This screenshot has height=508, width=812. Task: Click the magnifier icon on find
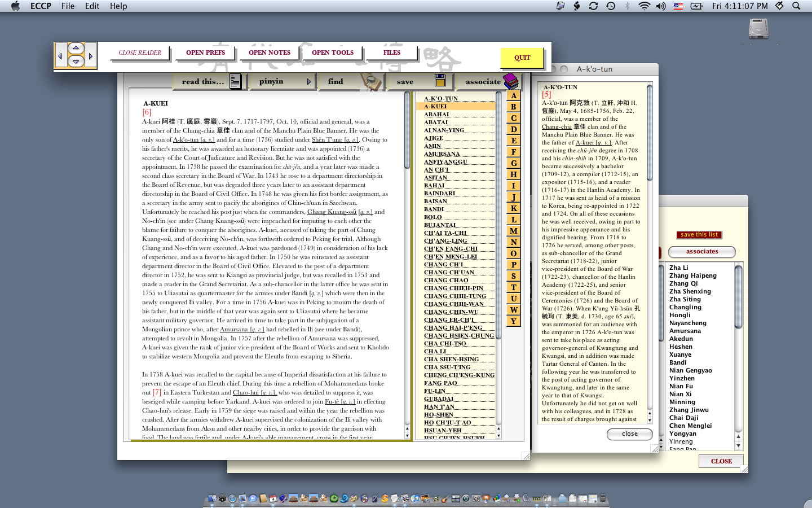click(371, 82)
